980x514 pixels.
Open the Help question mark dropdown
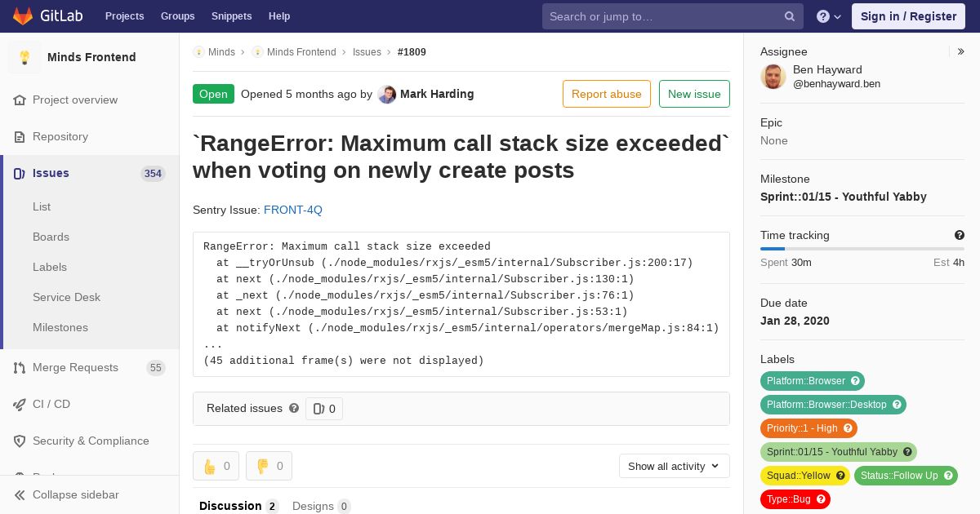click(x=828, y=16)
